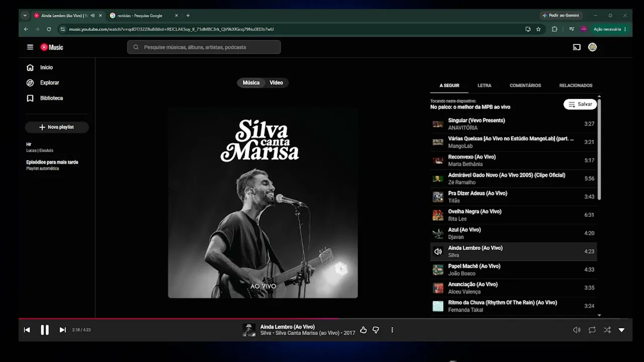644x362 pixels.
Task: Skip to the next track
Action: [x=62, y=330]
